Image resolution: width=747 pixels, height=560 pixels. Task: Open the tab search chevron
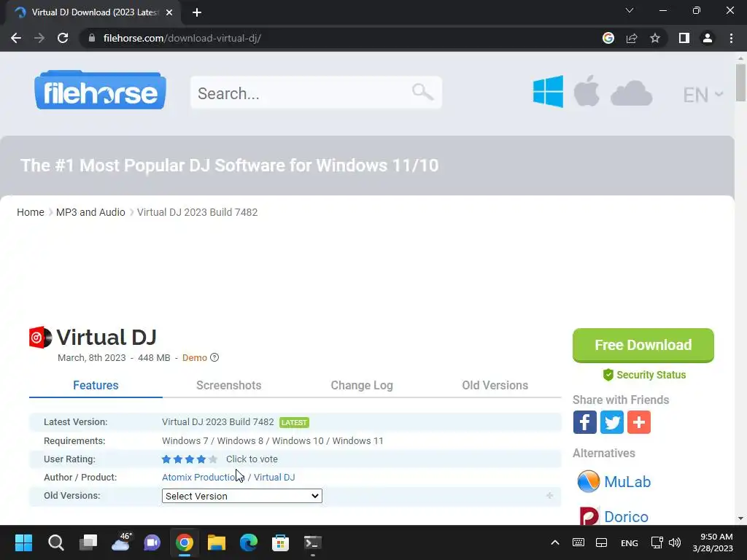630,10
